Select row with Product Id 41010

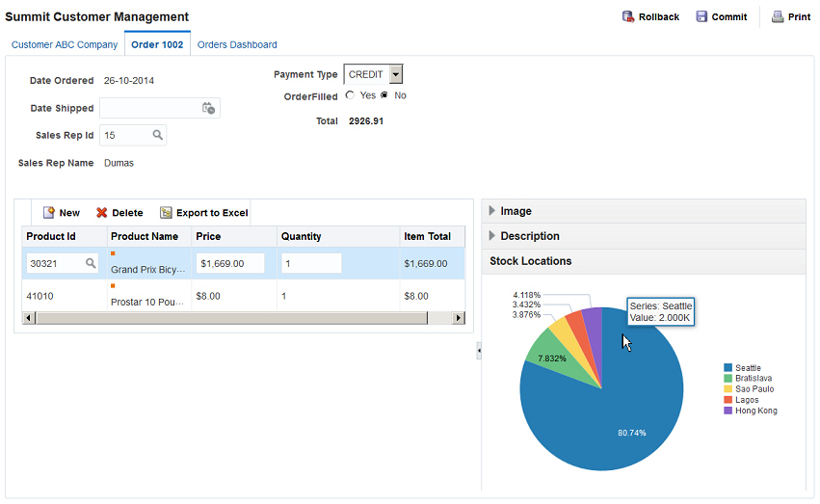tap(243, 296)
